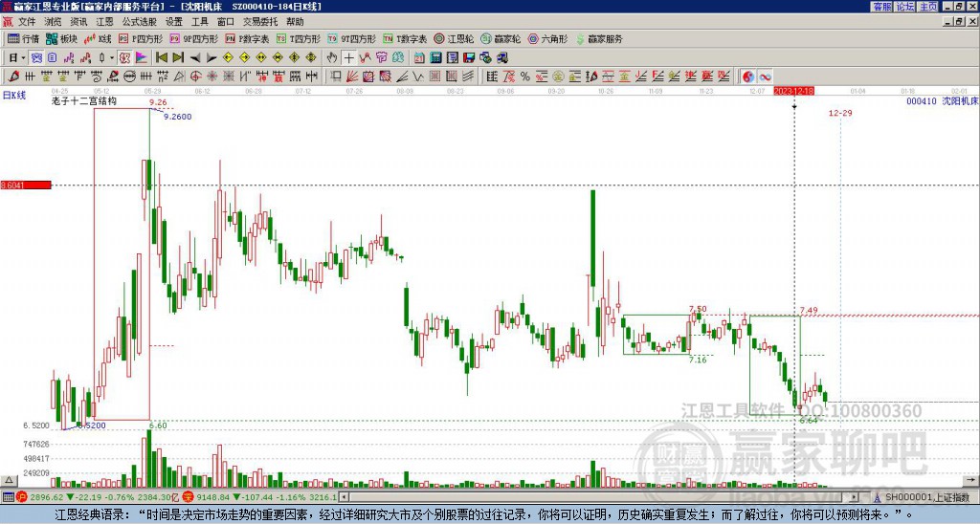Click the 论坛 forum button
The width and height of the screenshot is (980, 524).
pos(905,7)
